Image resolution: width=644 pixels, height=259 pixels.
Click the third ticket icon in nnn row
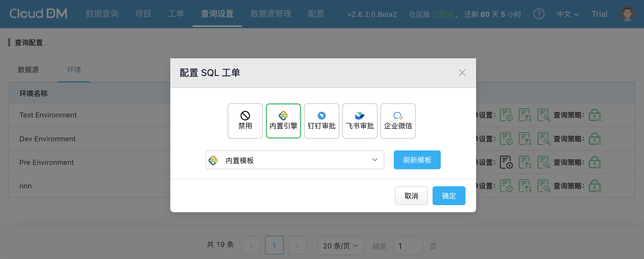click(543, 186)
